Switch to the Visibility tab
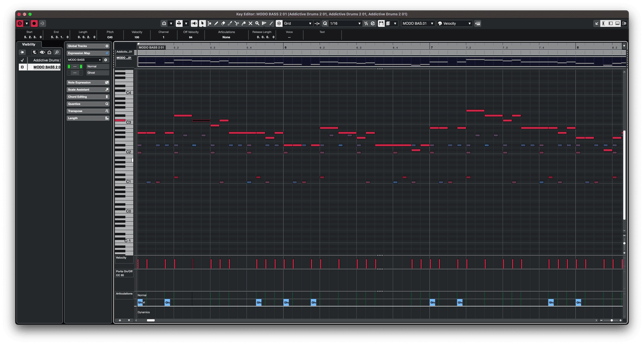 [x=30, y=44]
